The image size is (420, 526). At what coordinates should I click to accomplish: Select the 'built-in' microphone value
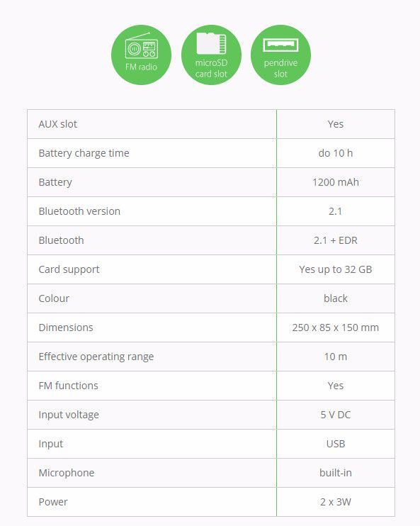336,473
